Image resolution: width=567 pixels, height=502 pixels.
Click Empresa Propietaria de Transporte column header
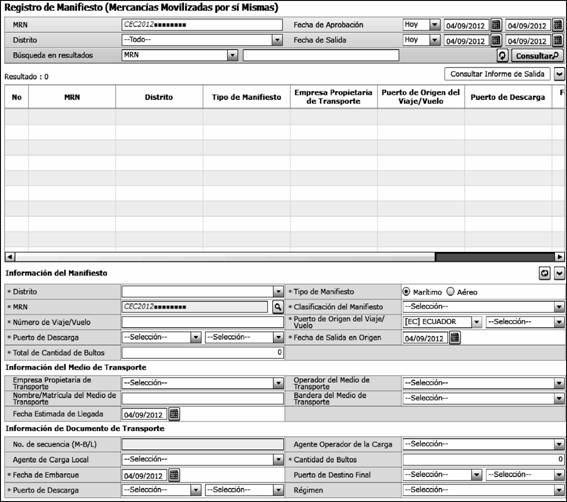point(333,97)
